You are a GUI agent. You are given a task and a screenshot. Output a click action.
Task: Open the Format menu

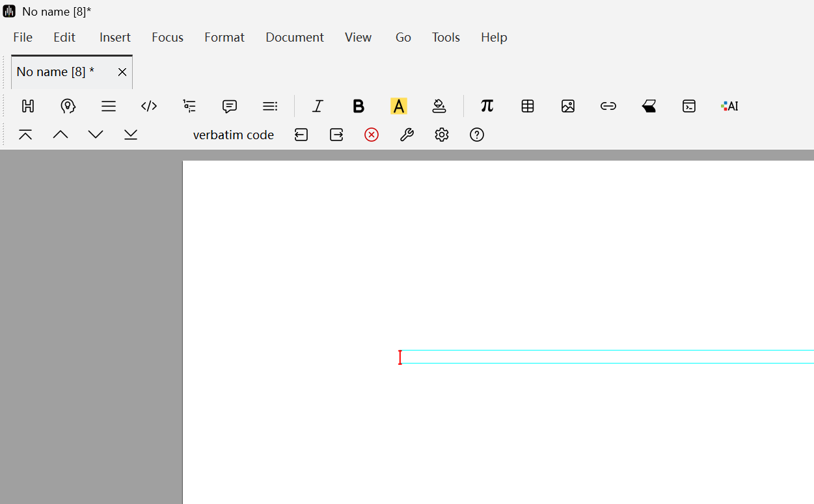[x=224, y=37]
